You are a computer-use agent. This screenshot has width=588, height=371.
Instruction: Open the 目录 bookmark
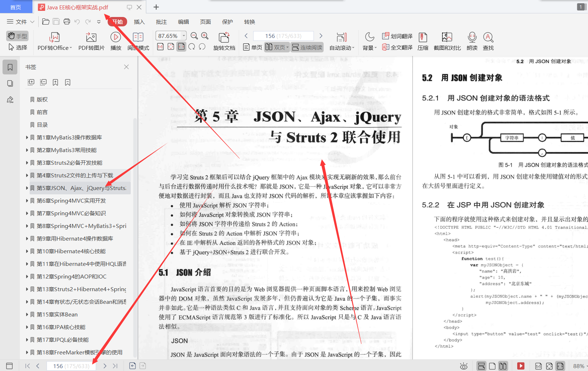click(42, 125)
